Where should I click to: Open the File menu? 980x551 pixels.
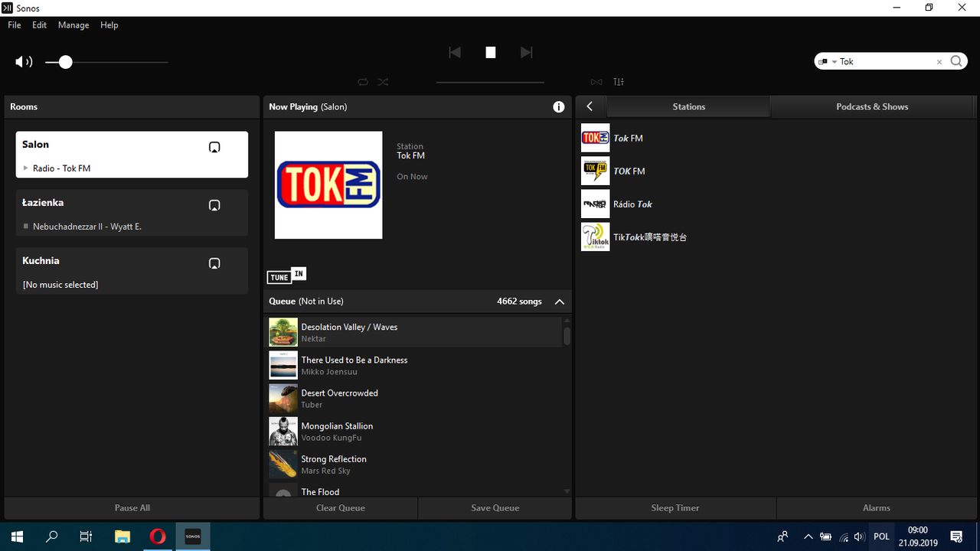click(x=15, y=25)
